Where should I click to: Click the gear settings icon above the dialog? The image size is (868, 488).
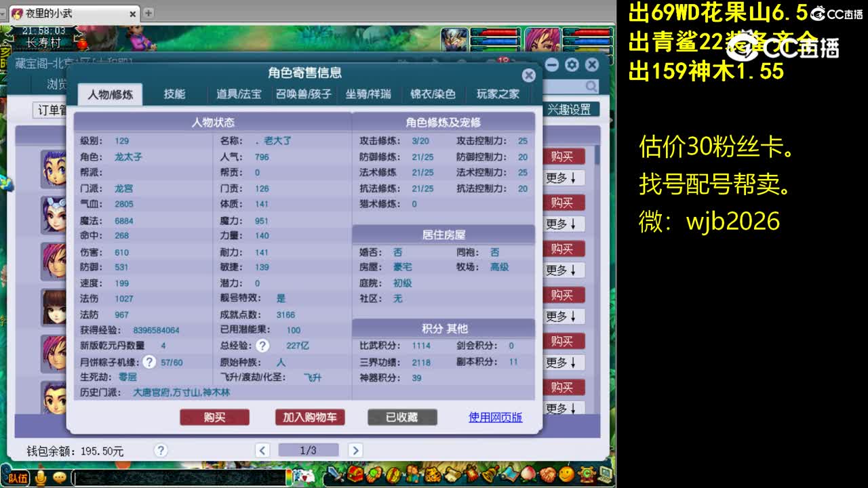click(x=572, y=64)
